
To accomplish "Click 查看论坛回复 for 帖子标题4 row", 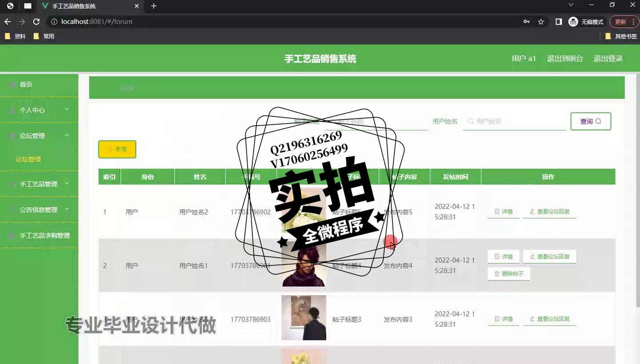I will pyautogui.click(x=549, y=257).
